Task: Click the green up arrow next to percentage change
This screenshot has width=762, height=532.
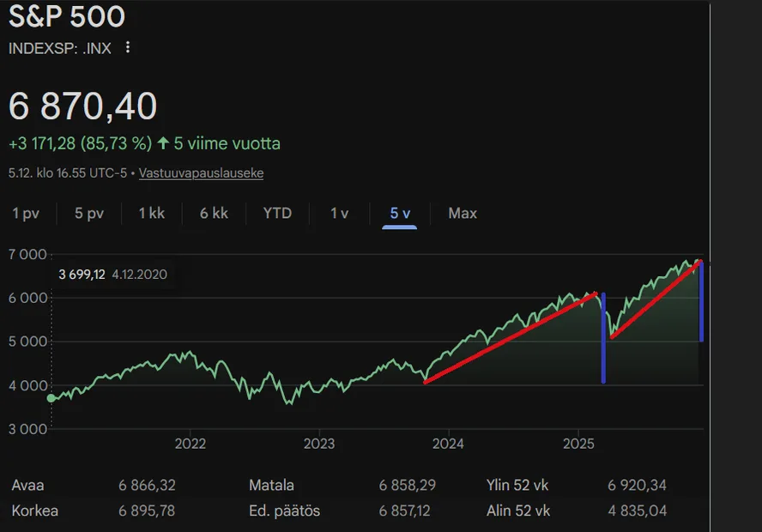Action: [163, 143]
